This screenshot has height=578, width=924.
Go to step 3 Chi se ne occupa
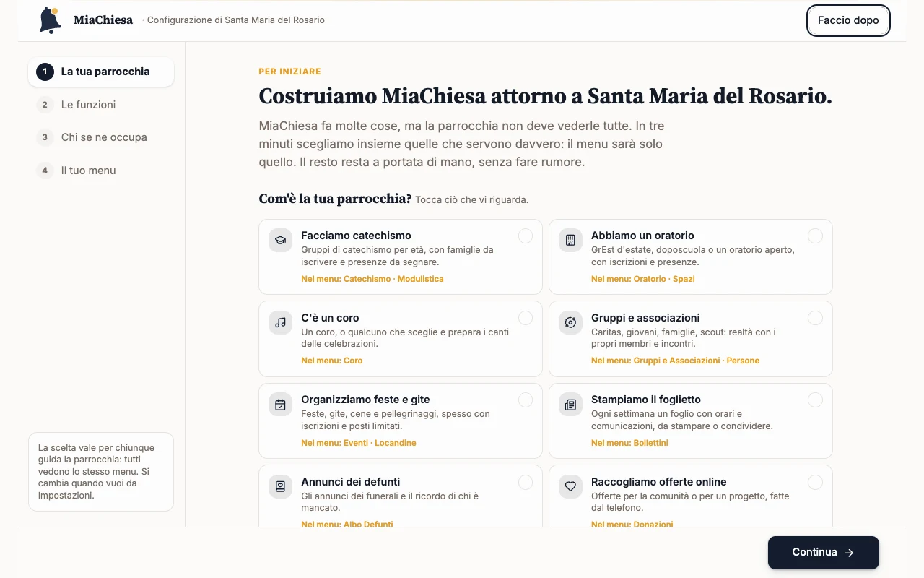101,137
